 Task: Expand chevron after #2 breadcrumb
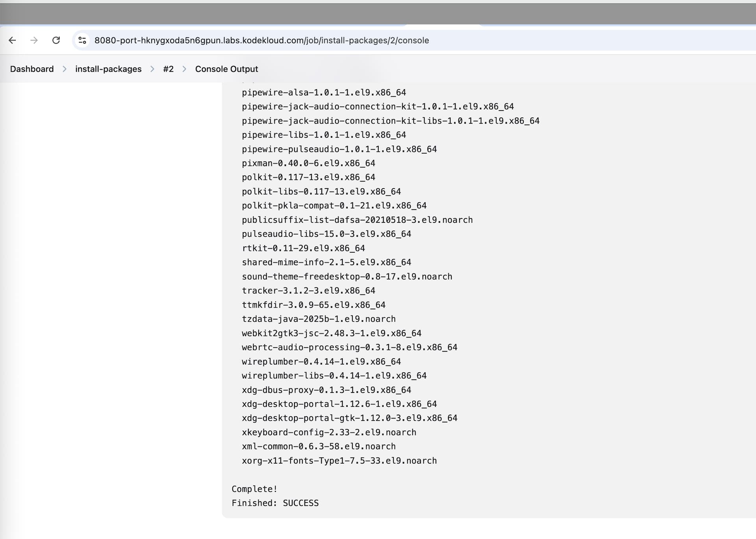point(184,69)
